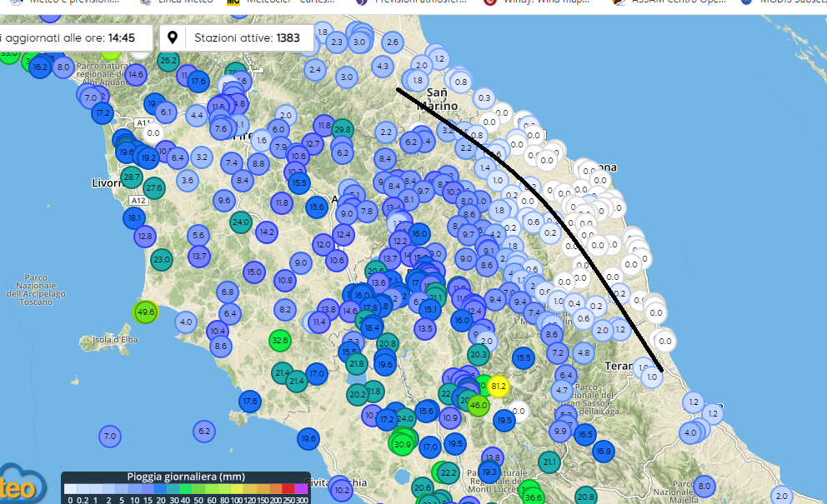Click the 36.6 mm station at bottom edge
The image size is (827, 504).
[534, 497]
